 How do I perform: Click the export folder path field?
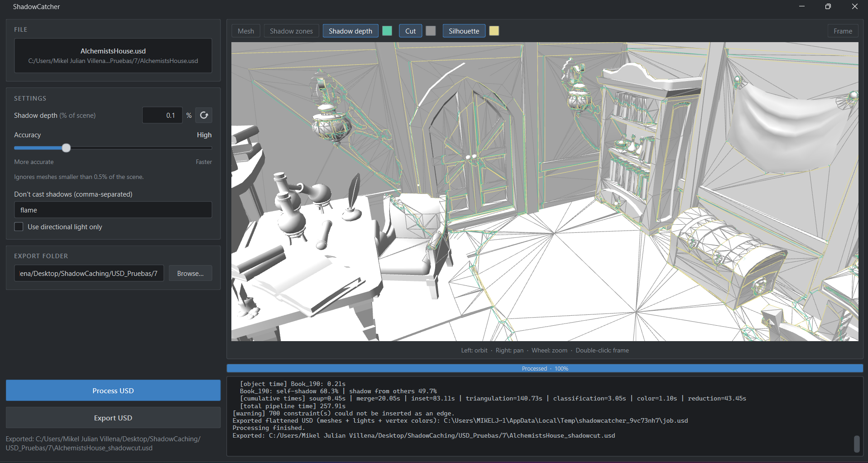89,273
